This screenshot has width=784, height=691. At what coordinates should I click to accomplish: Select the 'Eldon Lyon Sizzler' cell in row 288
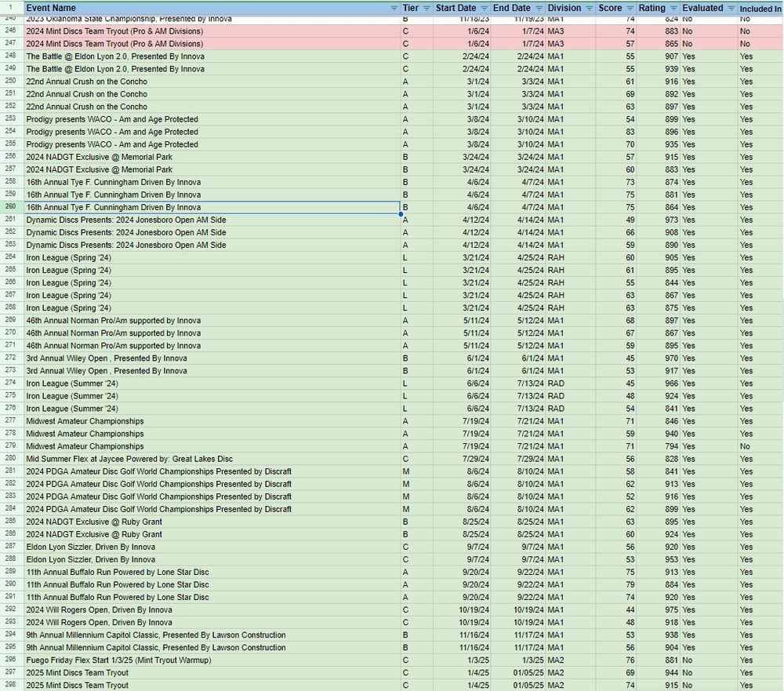pyautogui.click(x=212, y=559)
